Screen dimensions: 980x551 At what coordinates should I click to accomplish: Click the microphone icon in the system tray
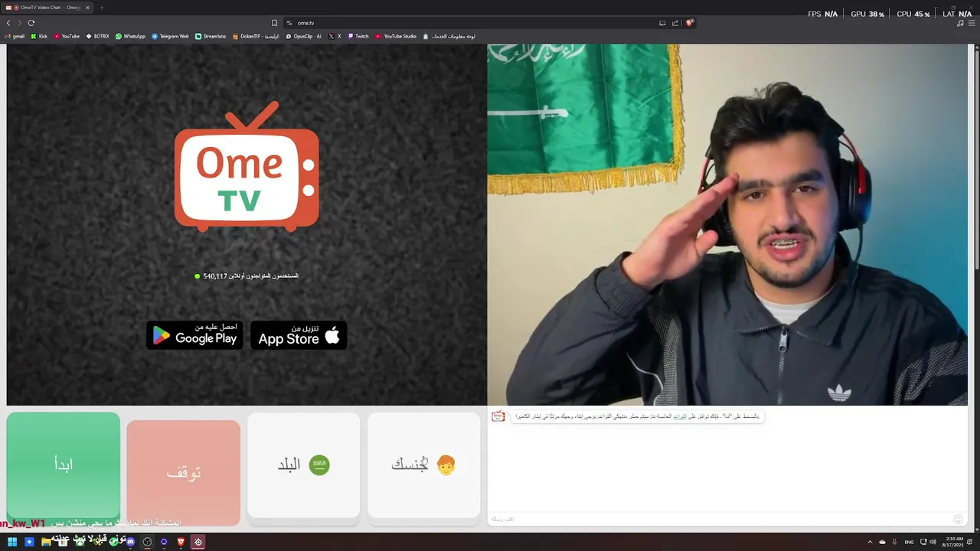point(894,542)
